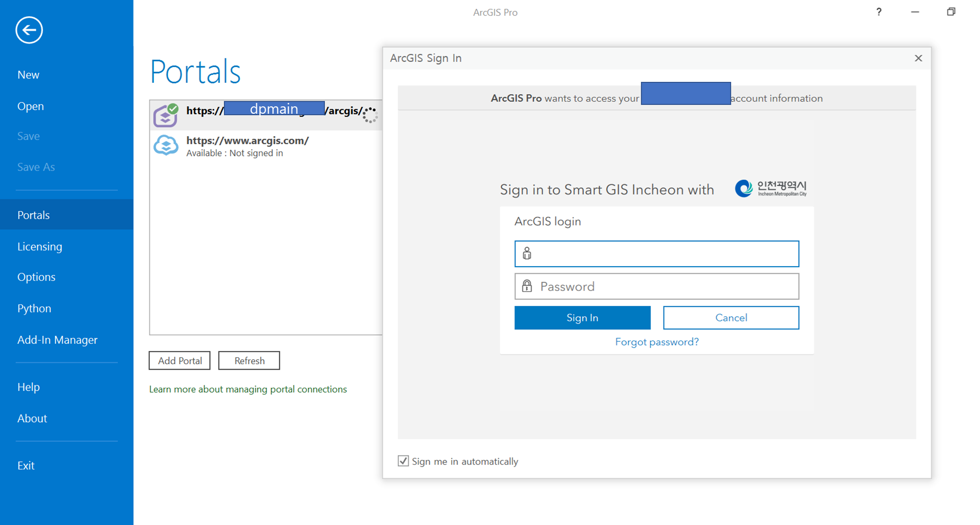980x525 pixels.
Task: Click the 'Available : Not signed in' status text
Action: pos(235,153)
